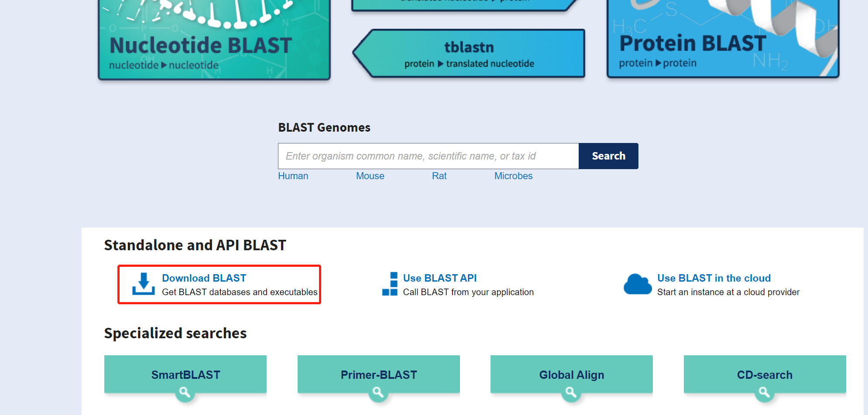Open CD-search from specialized searches
This screenshot has width=868, height=415.
click(x=764, y=374)
